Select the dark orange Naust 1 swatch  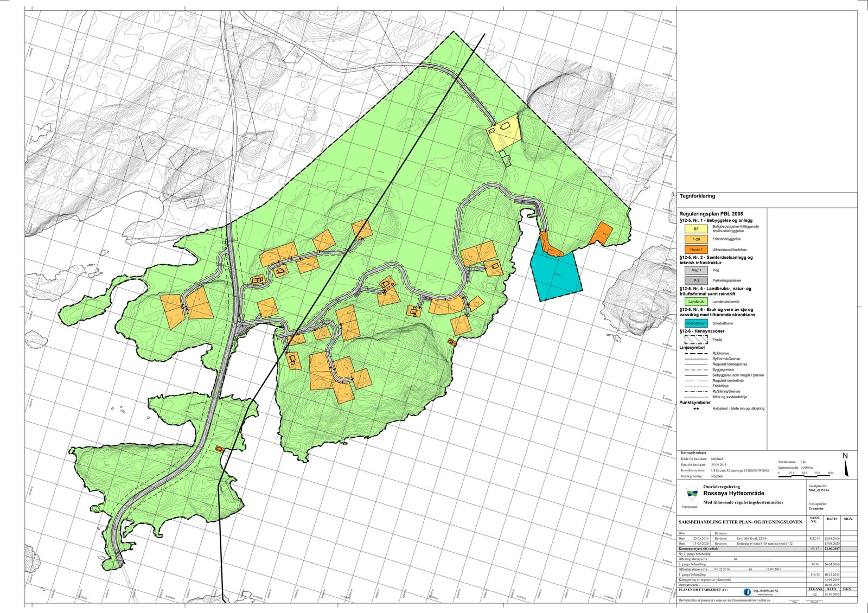(x=696, y=250)
